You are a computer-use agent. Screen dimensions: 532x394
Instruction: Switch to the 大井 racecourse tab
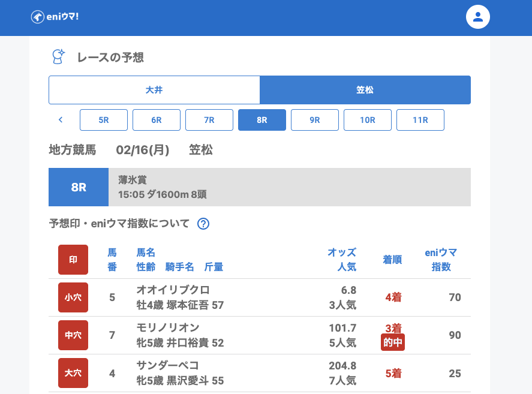click(154, 90)
